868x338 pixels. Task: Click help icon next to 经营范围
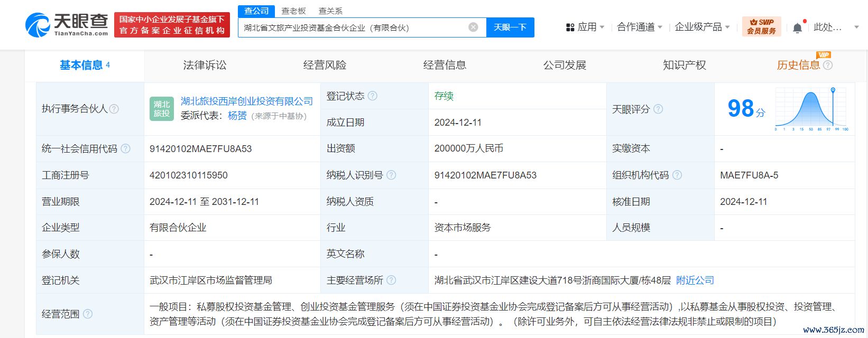[88, 314]
